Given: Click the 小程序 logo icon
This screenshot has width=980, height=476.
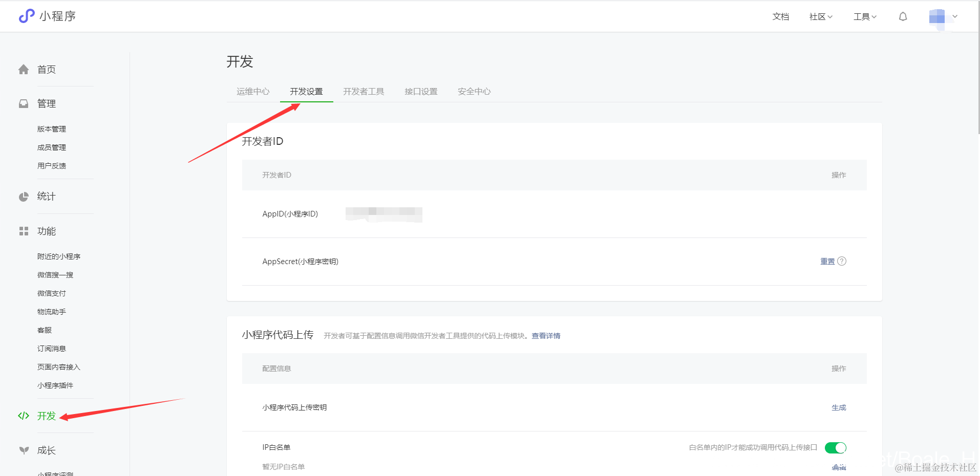Looking at the screenshot, I should tap(26, 16).
